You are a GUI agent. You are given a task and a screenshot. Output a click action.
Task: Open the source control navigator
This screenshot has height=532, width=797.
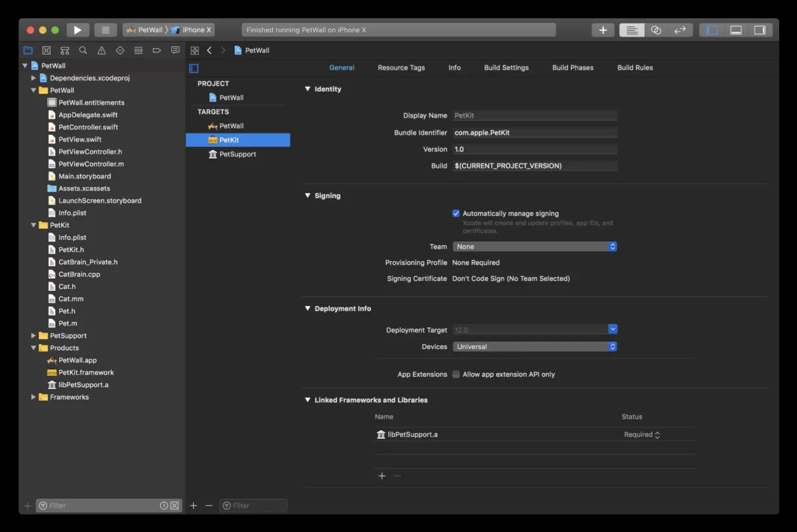click(46, 50)
